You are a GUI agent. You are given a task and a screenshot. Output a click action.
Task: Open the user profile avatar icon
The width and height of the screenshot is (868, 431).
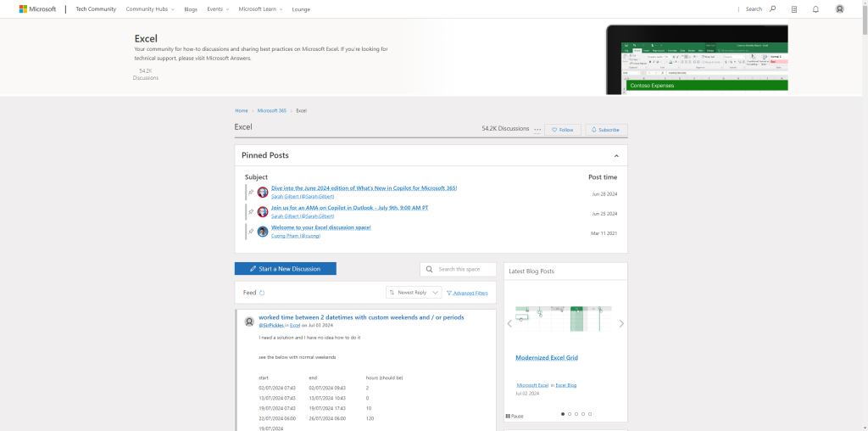pyautogui.click(x=840, y=8)
